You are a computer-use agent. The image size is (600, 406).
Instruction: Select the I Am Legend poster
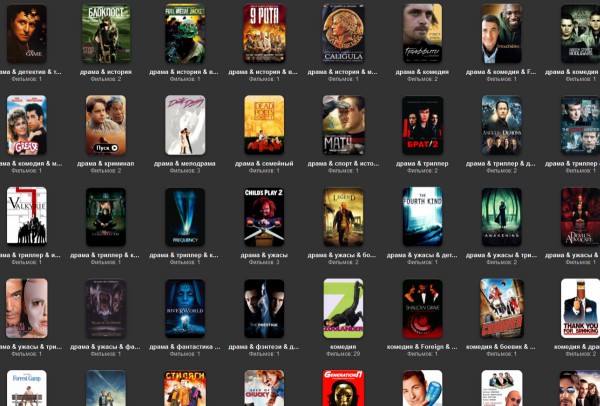pyautogui.click(x=344, y=217)
